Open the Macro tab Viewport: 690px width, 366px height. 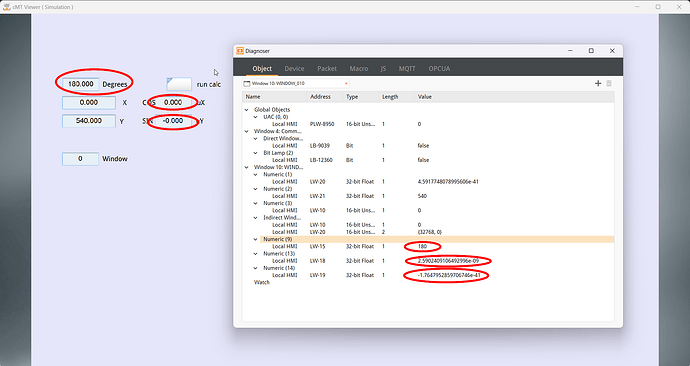[359, 69]
